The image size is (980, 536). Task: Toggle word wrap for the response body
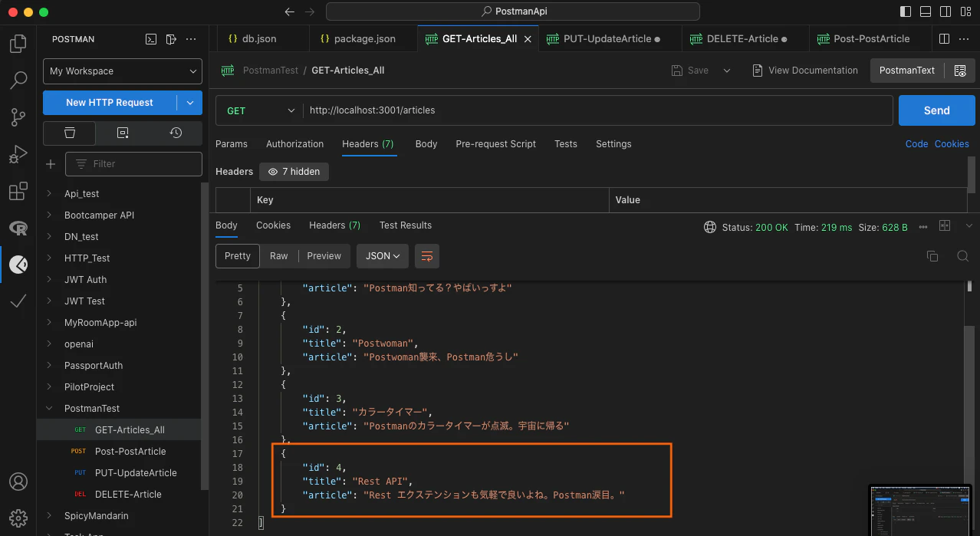click(427, 256)
